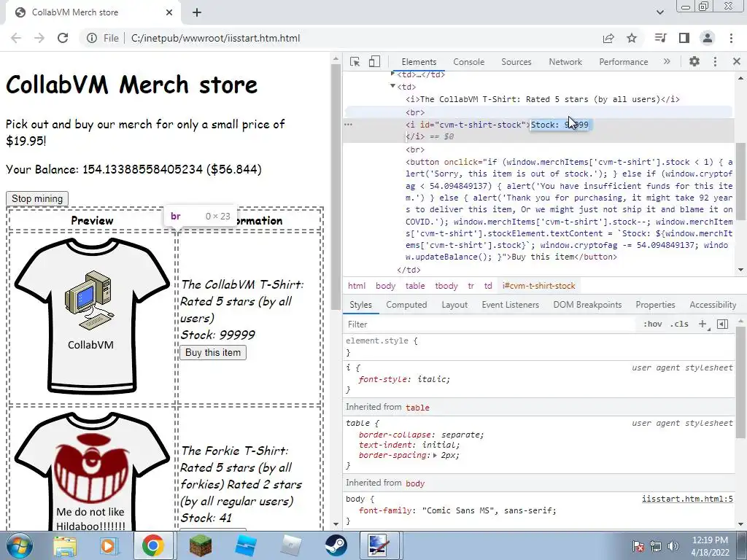Expand the collapsed td element
The height and width of the screenshot is (560, 747).
(x=392, y=74)
